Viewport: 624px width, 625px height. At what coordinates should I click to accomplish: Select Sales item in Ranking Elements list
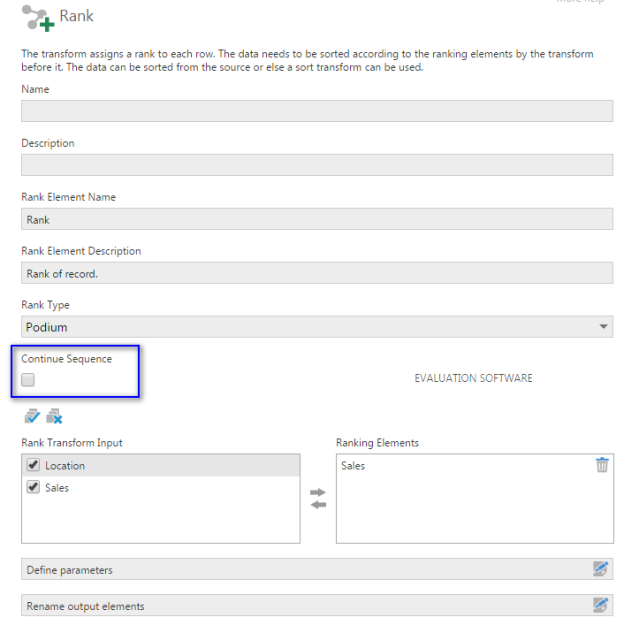[x=353, y=466]
